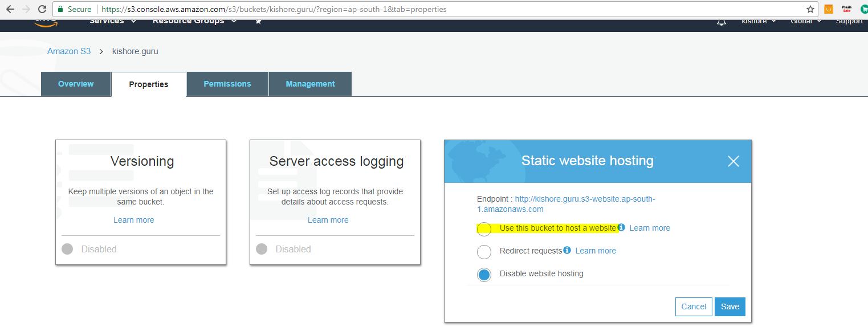The image size is (868, 327).
Task: Select the Redirect requests radio option
Action: [x=484, y=252]
